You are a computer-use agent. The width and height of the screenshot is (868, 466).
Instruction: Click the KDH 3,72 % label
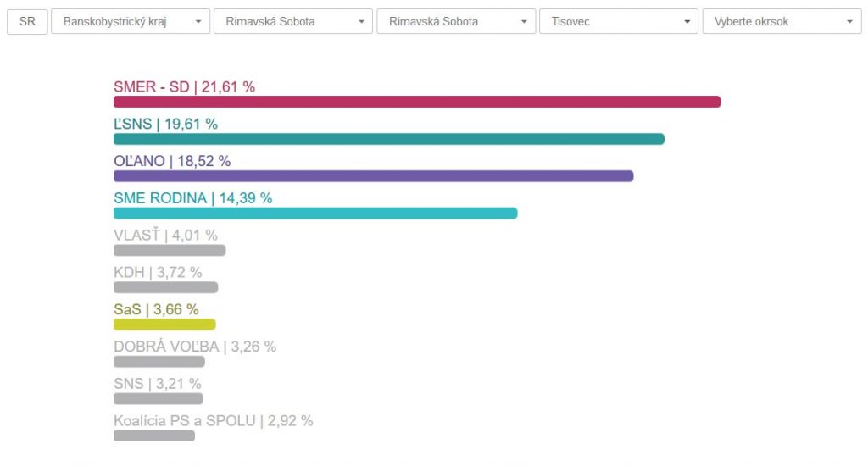pos(158,272)
